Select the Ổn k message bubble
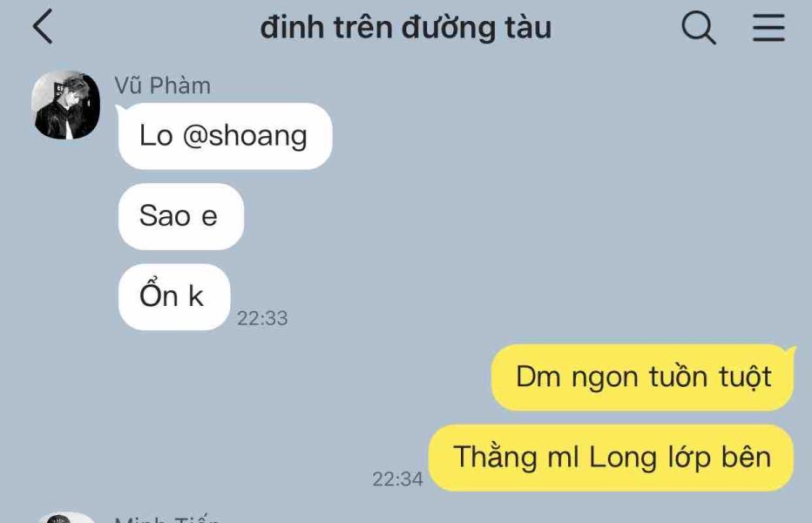 tap(174, 296)
